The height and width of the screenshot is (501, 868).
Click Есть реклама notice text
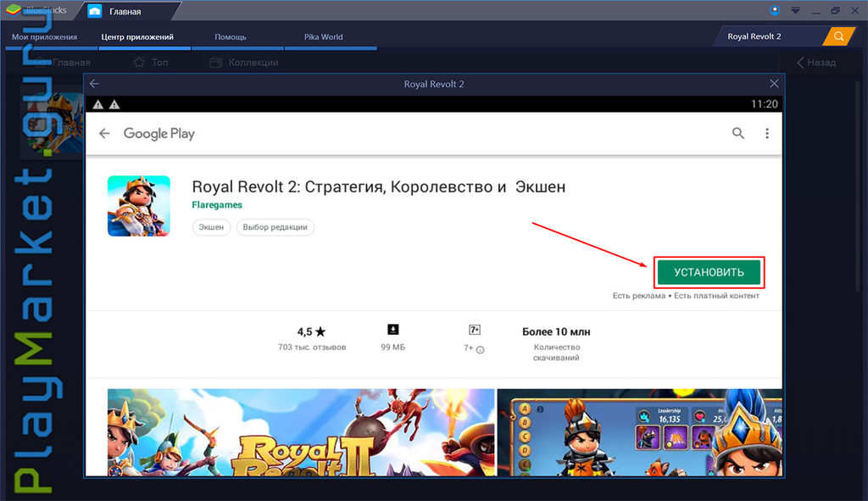pyautogui.click(x=639, y=296)
